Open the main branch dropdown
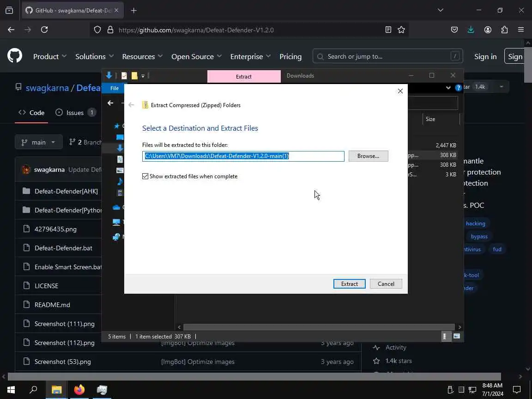The width and height of the screenshot is (532, 399). [x=39, y=142]
